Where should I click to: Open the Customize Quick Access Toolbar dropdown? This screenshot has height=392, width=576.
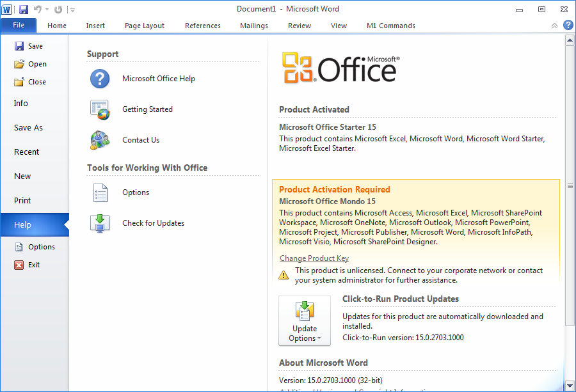tap(72, 10)
